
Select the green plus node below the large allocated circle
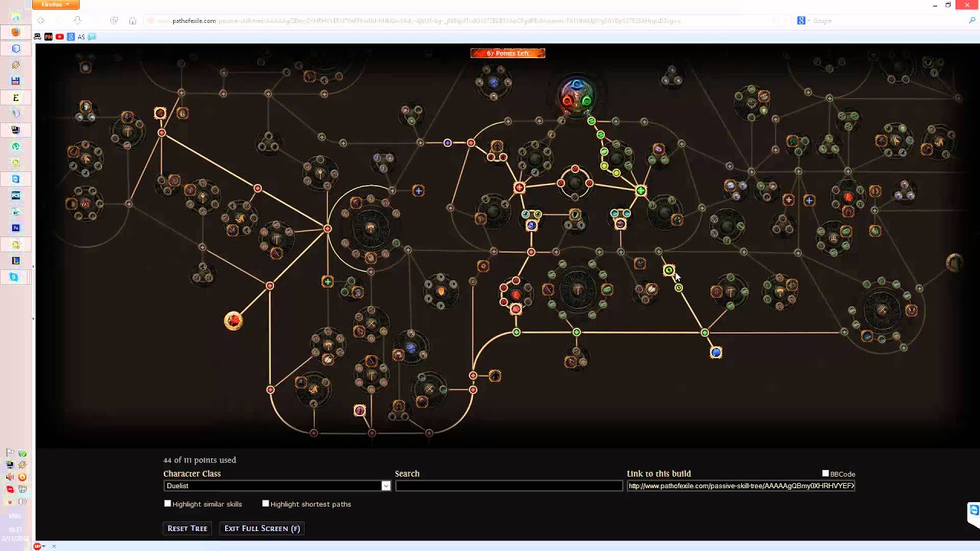click(328, 282)
